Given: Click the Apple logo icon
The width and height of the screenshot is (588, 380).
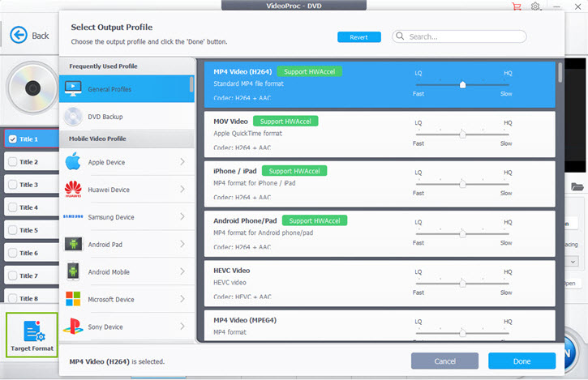Looking at the screenshot, I should [x=73, y=162].
